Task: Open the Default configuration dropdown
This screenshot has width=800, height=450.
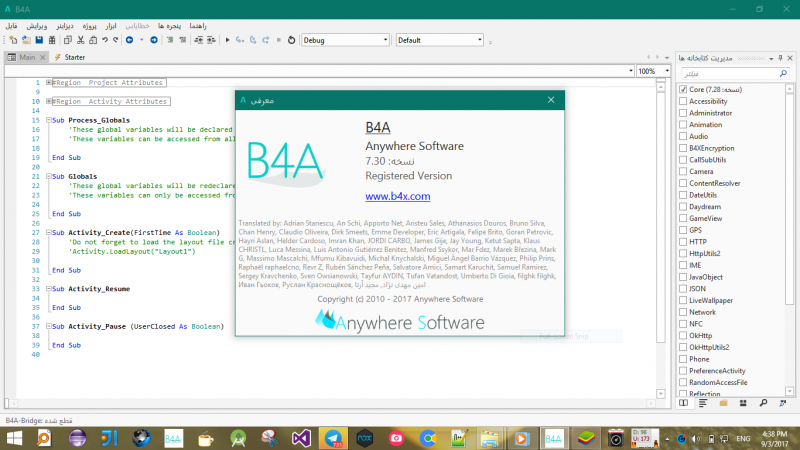Action: (x=480, y=40)
